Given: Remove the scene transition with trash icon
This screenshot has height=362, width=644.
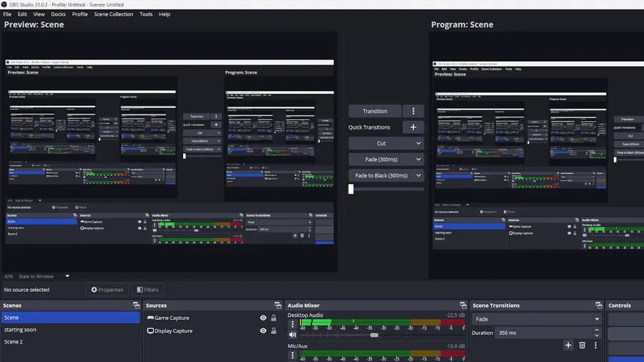Looking at the screenshot, I should pos(582,345).
